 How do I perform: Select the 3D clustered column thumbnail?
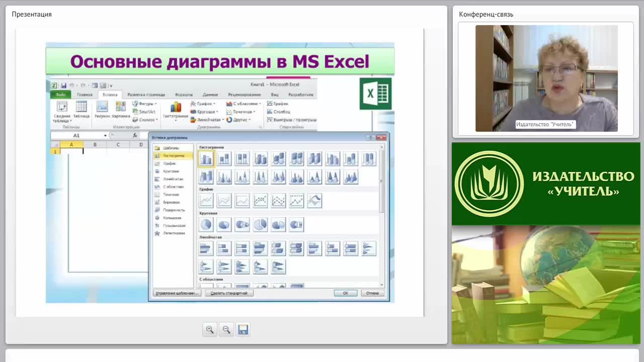click(260, 159)
